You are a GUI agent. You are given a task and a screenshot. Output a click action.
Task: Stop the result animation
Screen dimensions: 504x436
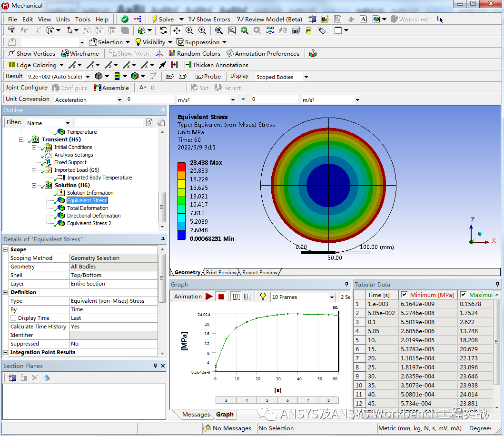(x=221, y=297)
